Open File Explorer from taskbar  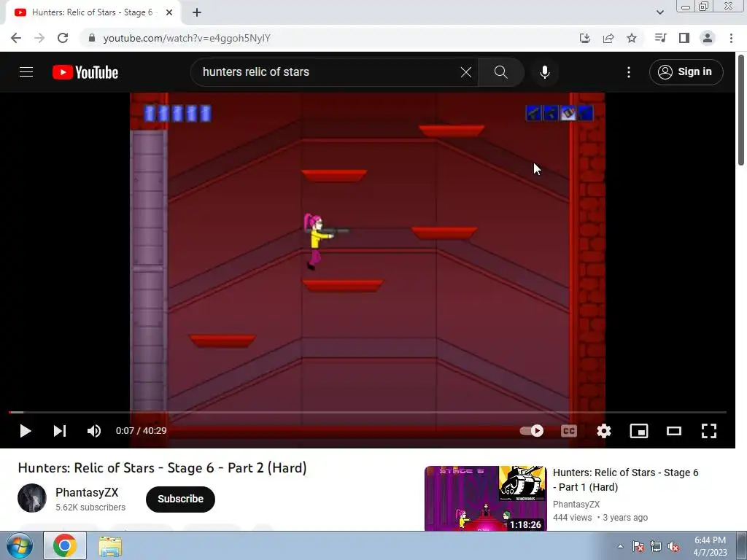click(110, 546)
